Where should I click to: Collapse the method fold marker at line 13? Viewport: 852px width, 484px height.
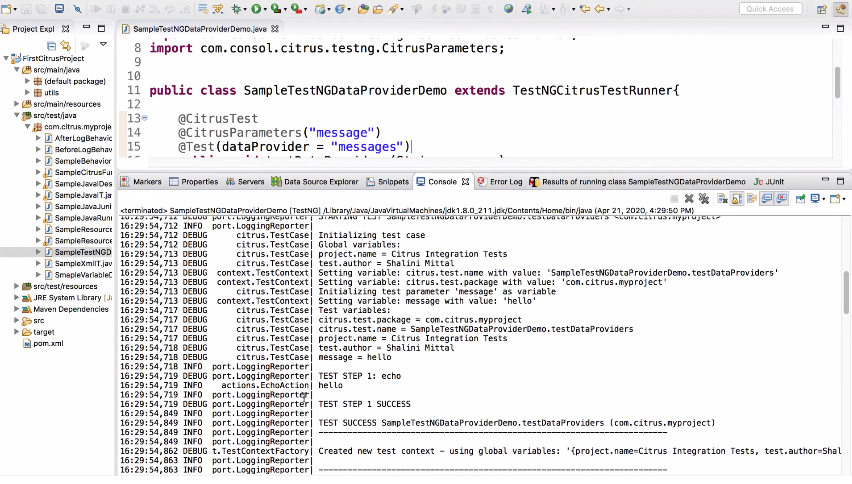(x=145, y=118)
